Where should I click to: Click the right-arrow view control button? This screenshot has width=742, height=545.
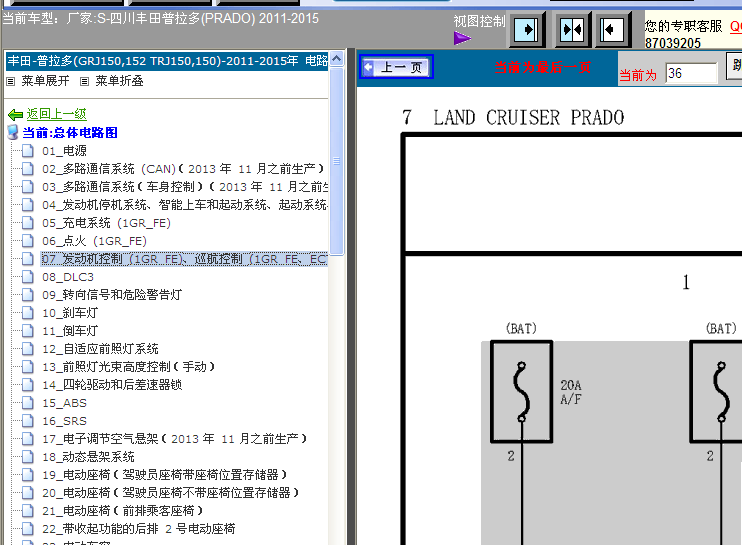pyautogui.click(x=526, y=30)
